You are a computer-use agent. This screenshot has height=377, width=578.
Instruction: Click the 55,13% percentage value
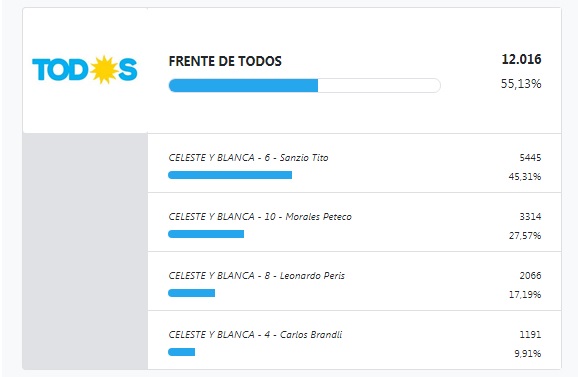[x=521, y=84]
